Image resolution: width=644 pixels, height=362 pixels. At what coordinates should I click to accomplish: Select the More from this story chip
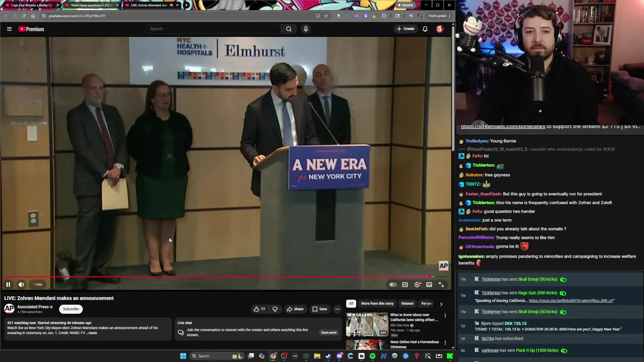pyautogui.click(x=377, y=304)
